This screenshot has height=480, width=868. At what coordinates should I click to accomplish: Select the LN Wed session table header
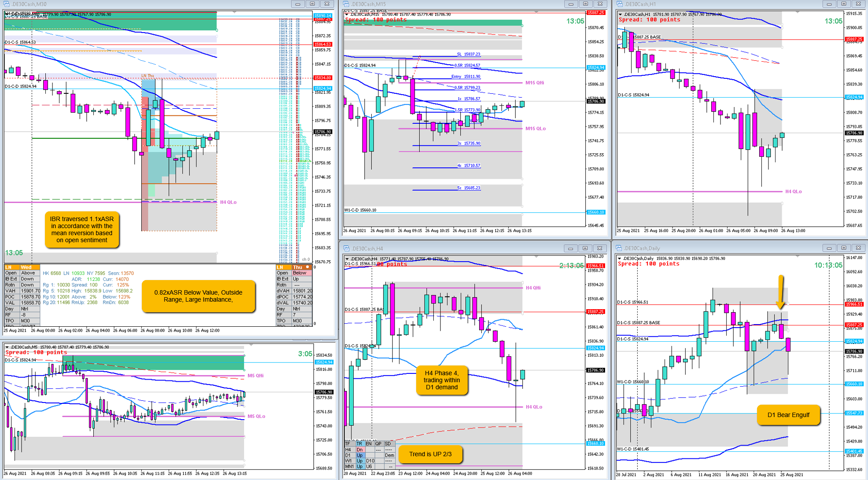[22, 267]
